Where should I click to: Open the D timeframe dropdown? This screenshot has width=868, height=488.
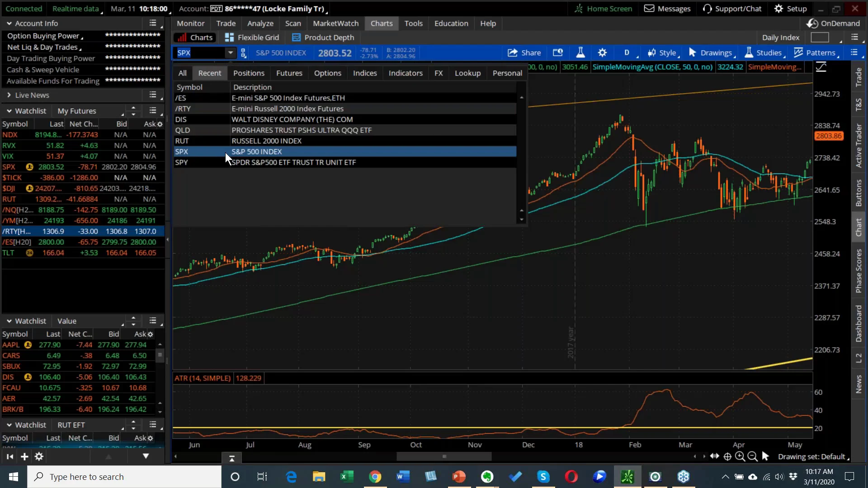tap(627, 53)
